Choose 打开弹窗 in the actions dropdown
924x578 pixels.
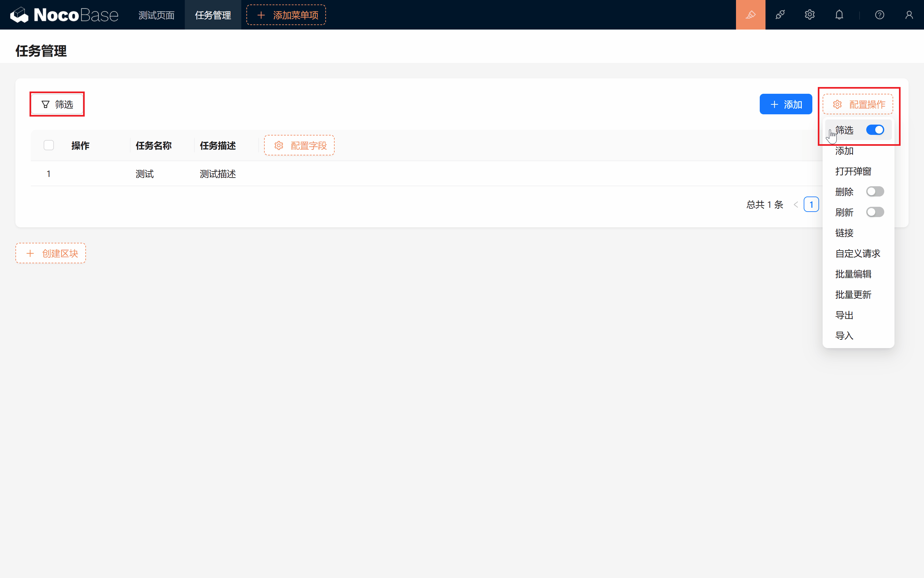click(858, 171)
